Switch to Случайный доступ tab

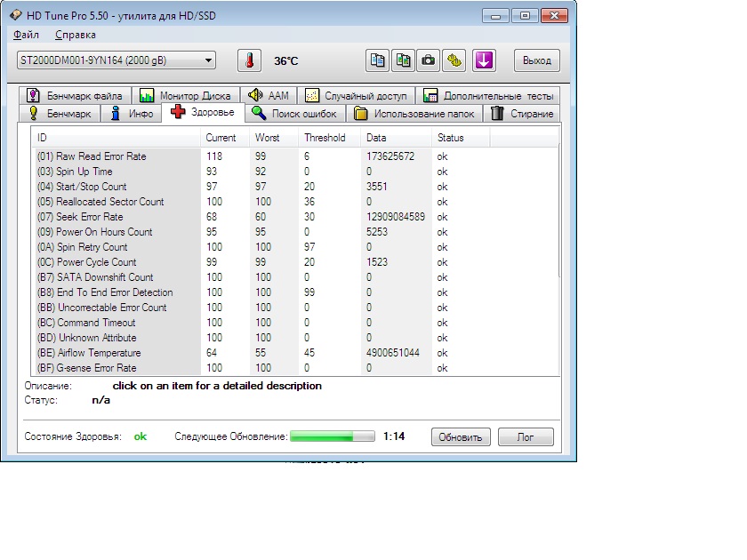[x=357, y=96]
